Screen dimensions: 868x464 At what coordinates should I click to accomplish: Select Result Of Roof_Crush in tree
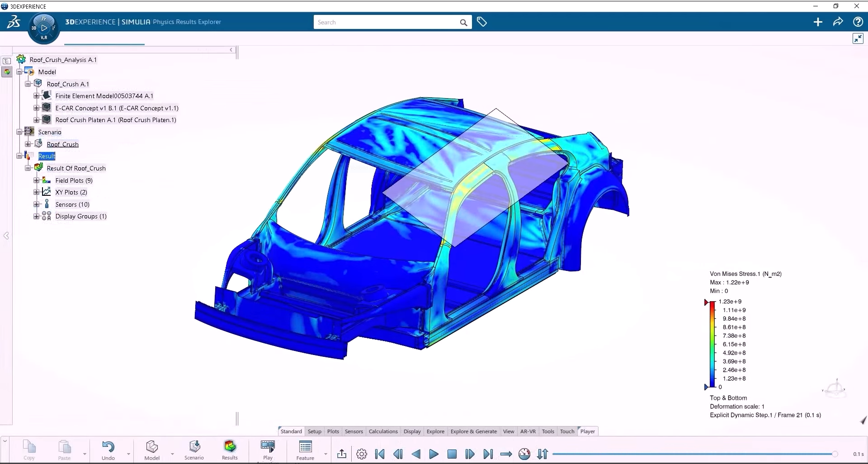76,168
